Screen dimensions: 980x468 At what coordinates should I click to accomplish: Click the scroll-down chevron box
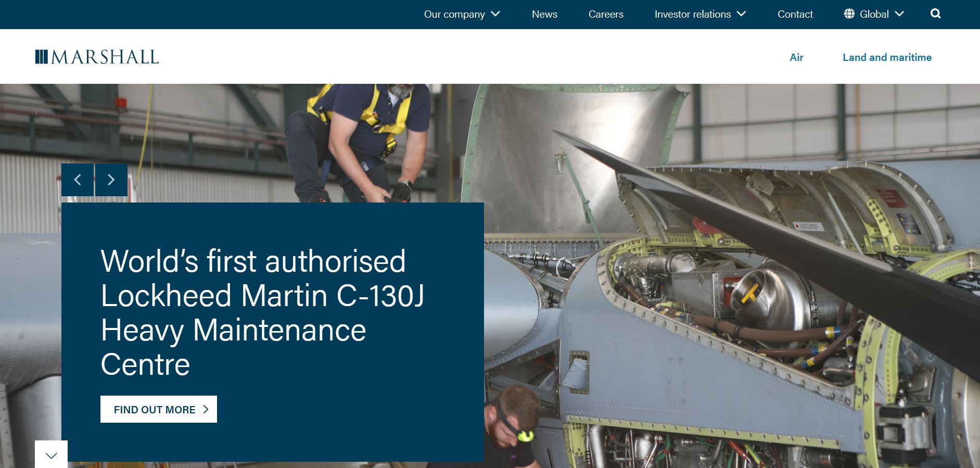coord(51,454)
